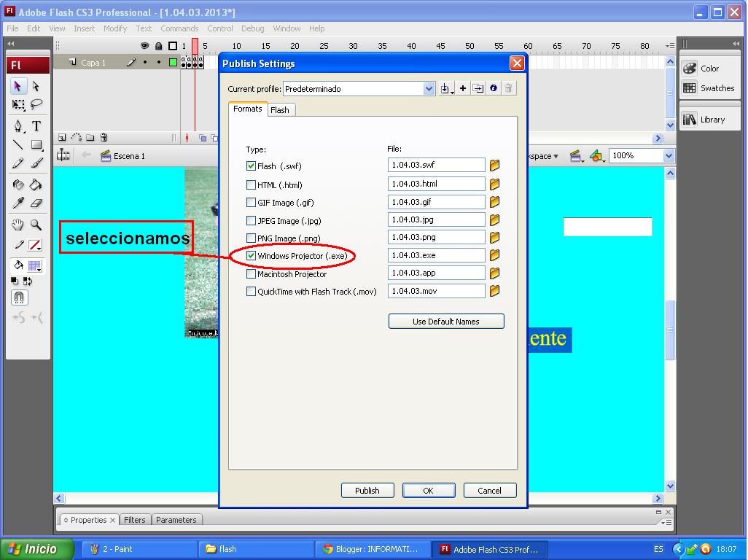Create a new publish profile
The image size is (748, 560).
(x=463, y=88)
